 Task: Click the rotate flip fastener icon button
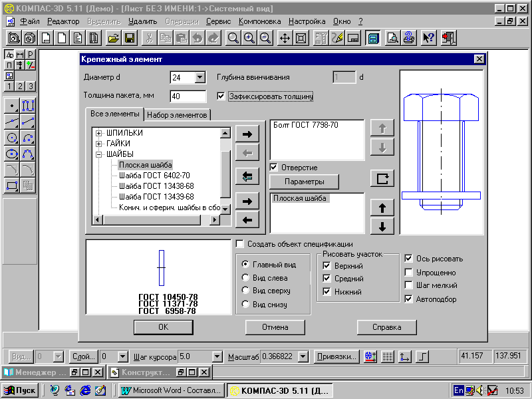[x=382, y=178]
